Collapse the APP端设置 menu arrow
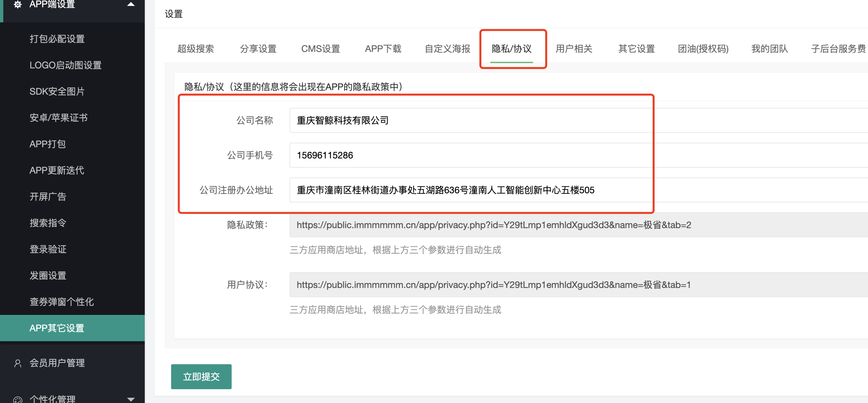 (x=131, y=4)
